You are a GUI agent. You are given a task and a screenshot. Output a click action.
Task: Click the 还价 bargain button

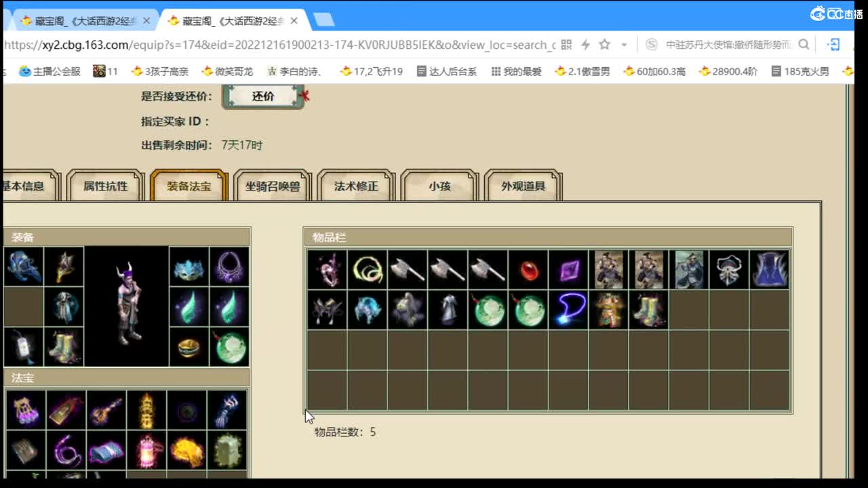263,96
